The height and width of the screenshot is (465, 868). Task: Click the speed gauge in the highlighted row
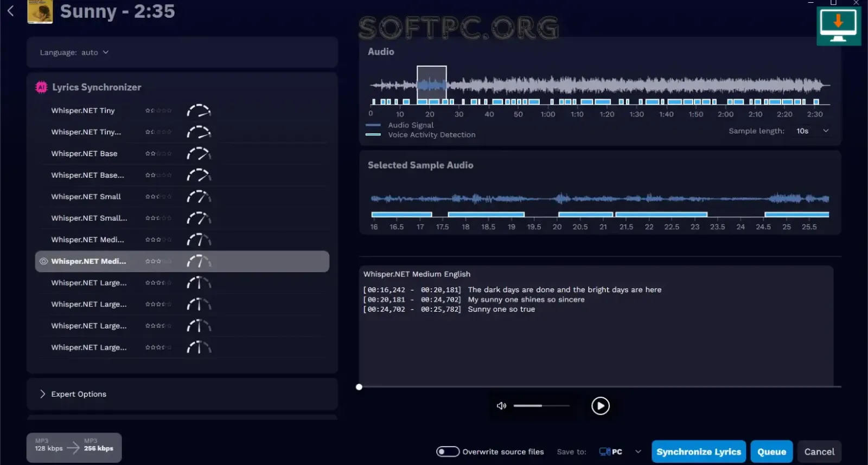coord(199,261)
